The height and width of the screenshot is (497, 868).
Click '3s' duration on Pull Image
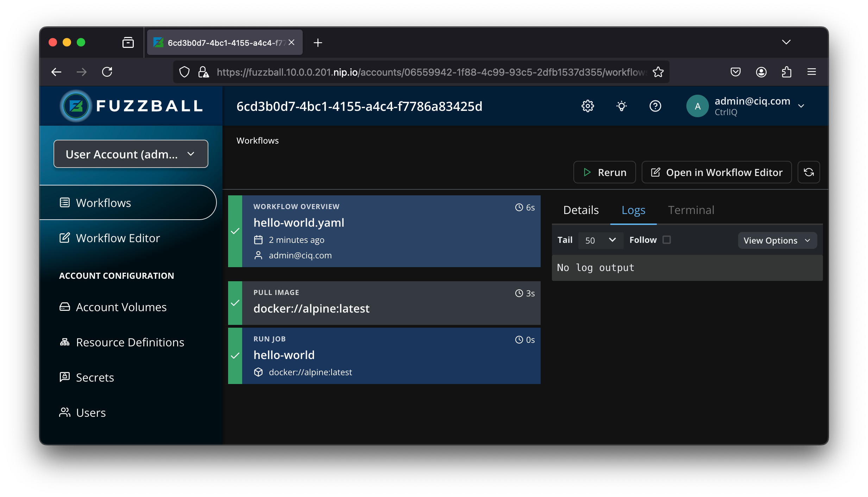click(530, 293)
